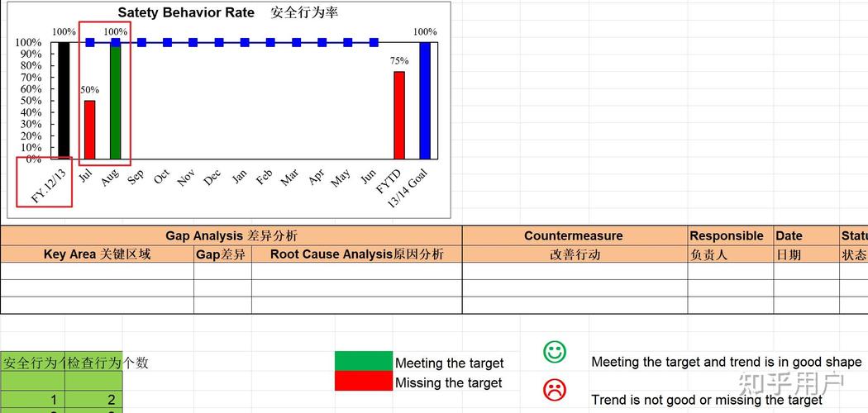Click the green cell containing 2
868x413 pixels.
click(93, 399)
